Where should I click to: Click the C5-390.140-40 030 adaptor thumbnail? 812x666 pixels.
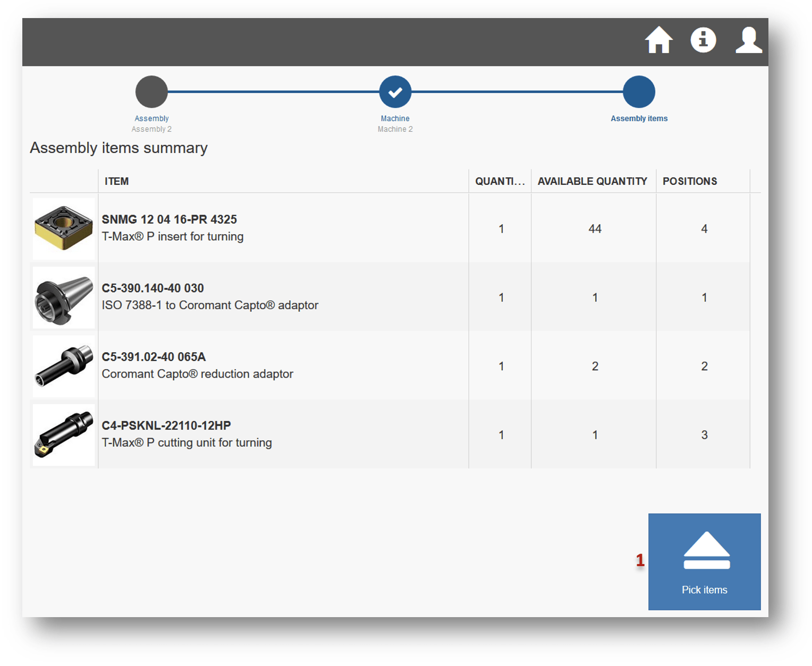tap(64, 297)
